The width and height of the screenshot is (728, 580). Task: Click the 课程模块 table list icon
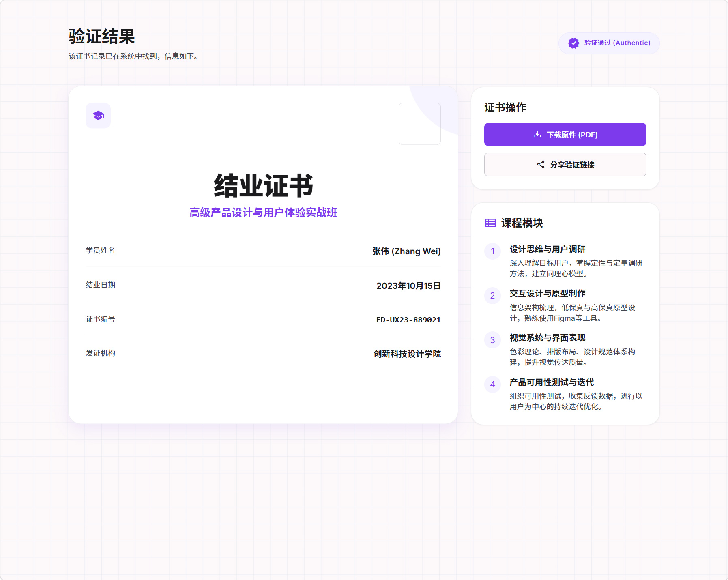490,223
